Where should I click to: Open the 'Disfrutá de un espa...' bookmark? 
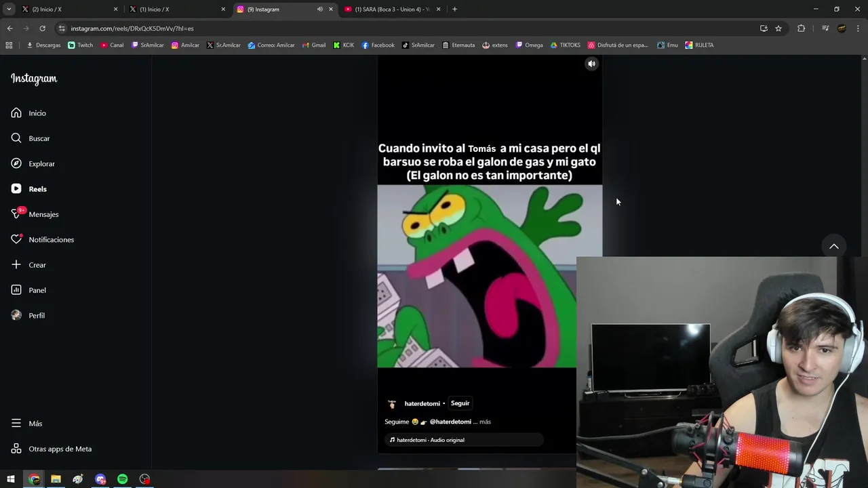(x=618, y=45)
